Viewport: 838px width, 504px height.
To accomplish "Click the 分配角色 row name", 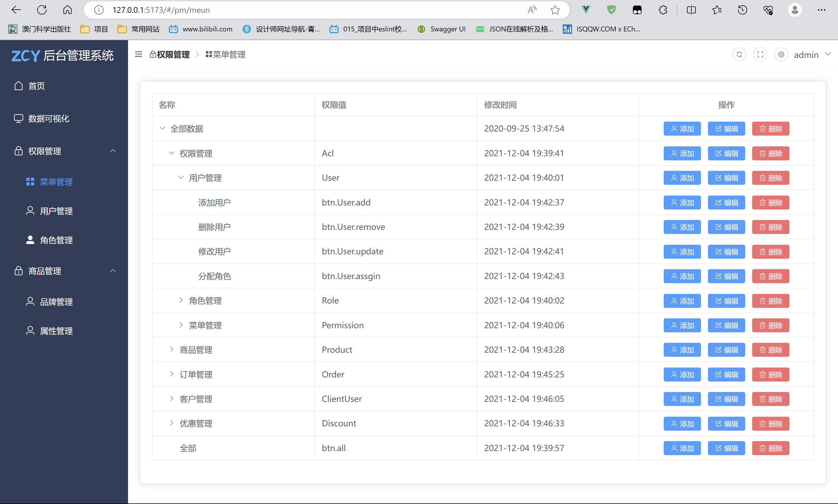I will click(x=215, y=276).
